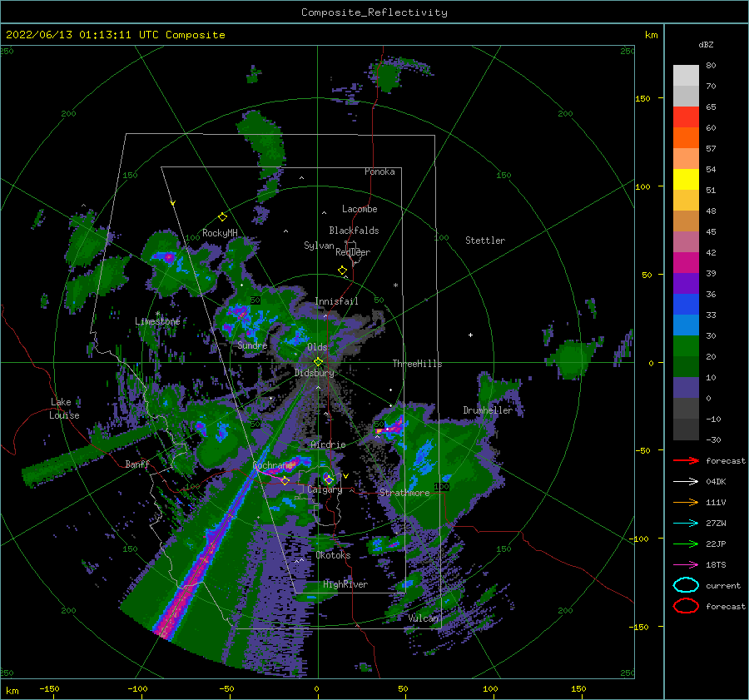Click the cyan current ellipse icon
Viewport: 749px width, 700px height.
pos(686,585)
